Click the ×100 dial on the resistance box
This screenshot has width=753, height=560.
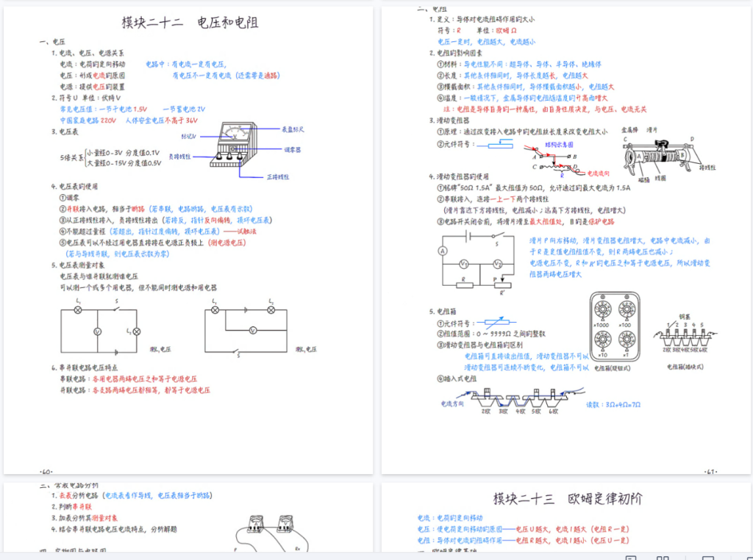[x=627, y=310]
